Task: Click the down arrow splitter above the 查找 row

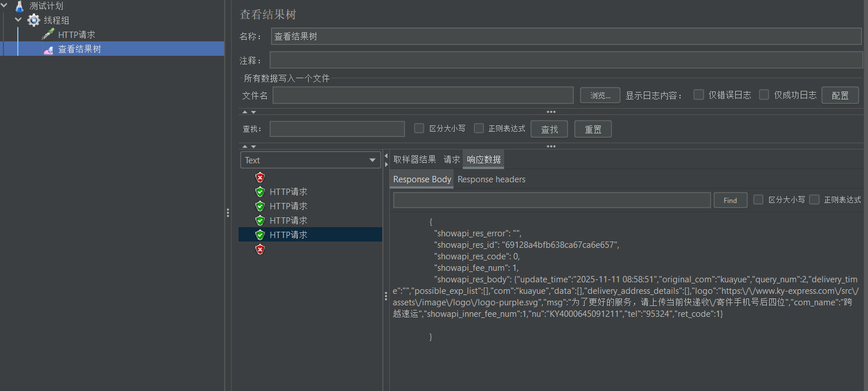Action: tap(253, 112)
